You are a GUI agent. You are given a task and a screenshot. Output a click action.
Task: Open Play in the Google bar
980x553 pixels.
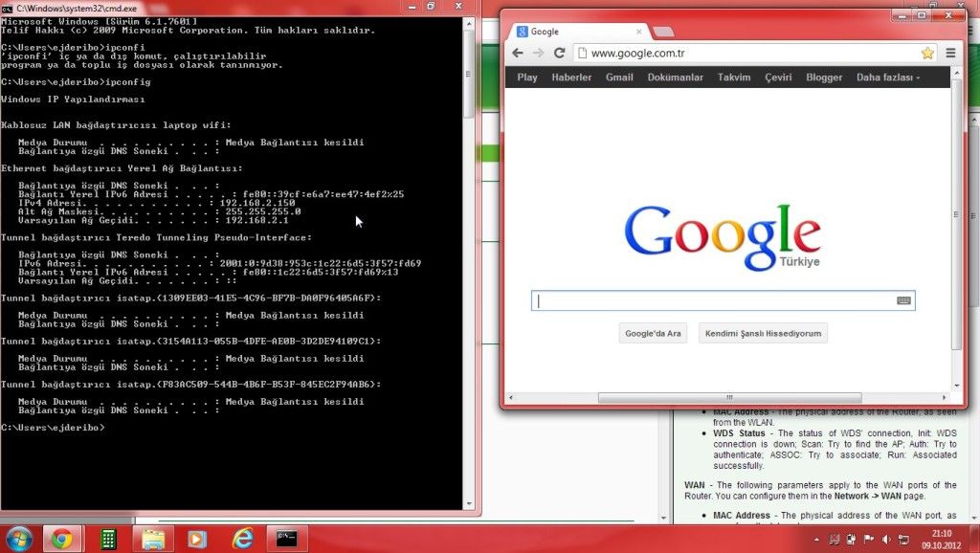point(527,77)
